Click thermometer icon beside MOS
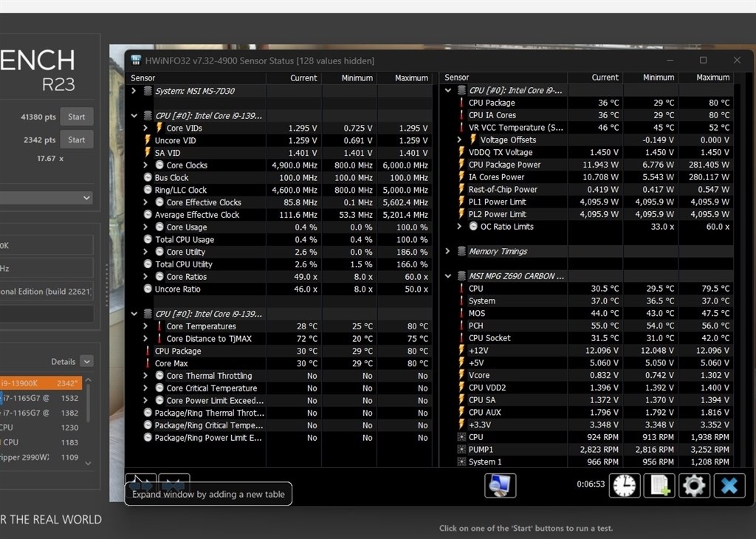The image size is (756, 539). tap(461, 313)
